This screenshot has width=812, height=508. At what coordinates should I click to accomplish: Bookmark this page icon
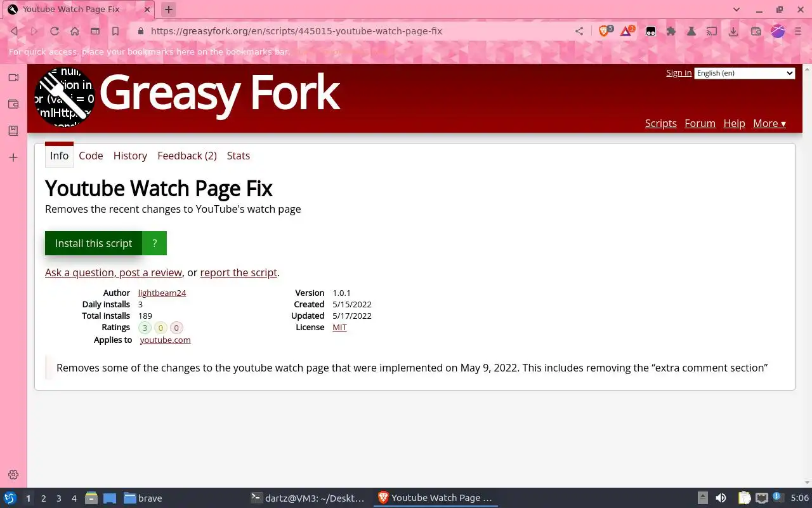point(115,31)
